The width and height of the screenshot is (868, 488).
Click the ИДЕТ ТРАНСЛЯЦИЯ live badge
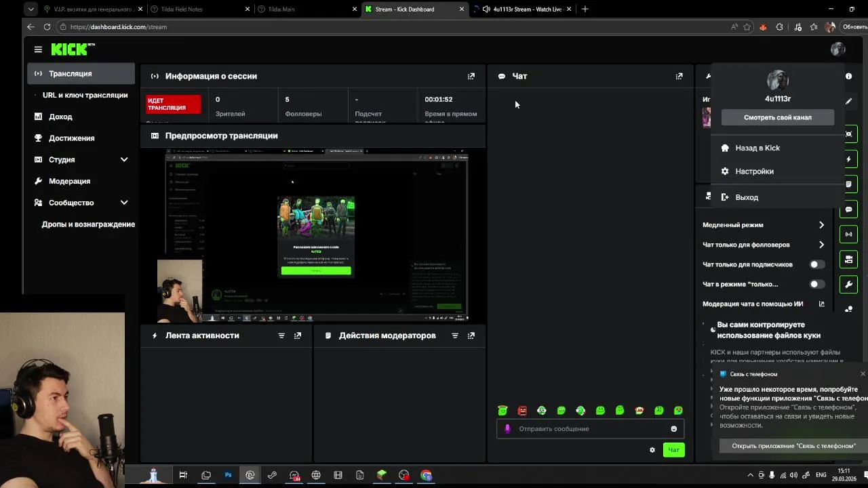coord(174,104)
